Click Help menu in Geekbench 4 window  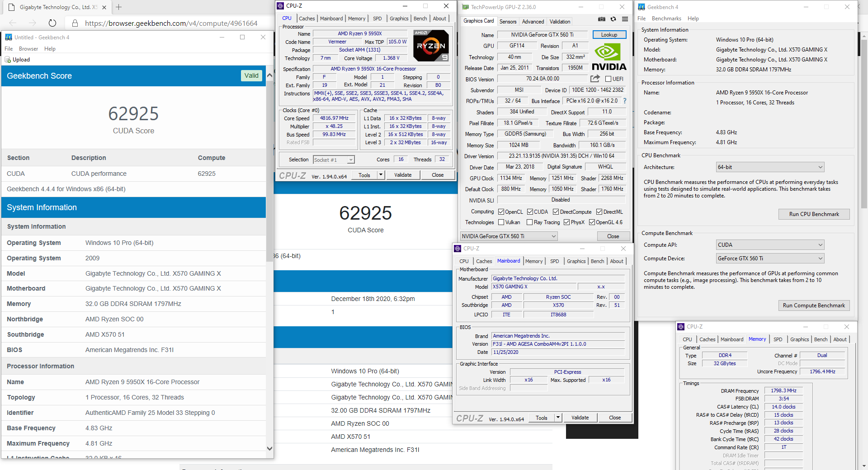click(x=693, y=19)
